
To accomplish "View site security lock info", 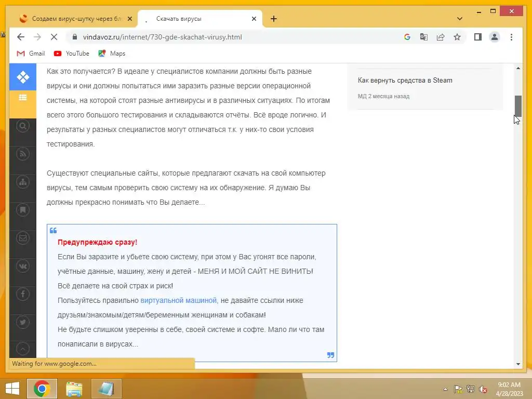I will point(75,37).
